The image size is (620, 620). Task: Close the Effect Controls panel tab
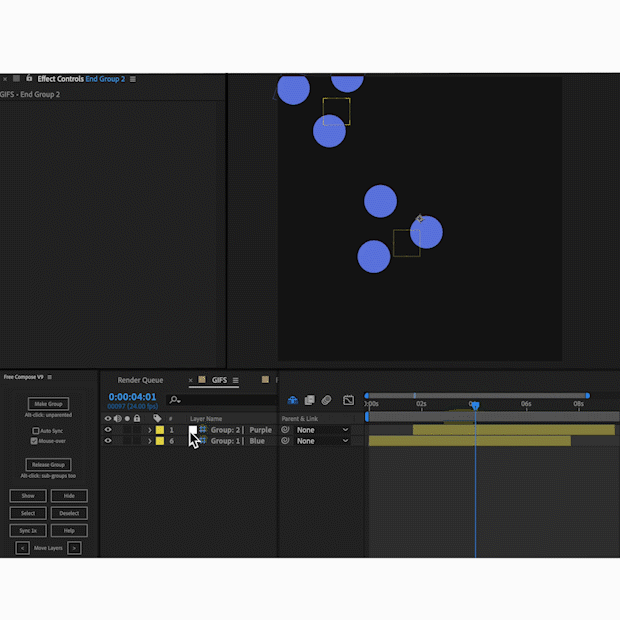pos(5,79)
